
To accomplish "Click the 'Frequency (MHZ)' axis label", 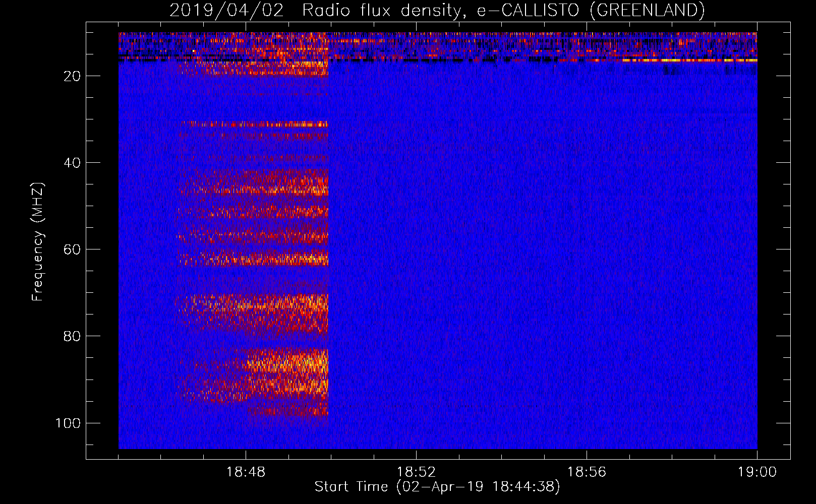I will pyautogui.click(x=38, y=241).
